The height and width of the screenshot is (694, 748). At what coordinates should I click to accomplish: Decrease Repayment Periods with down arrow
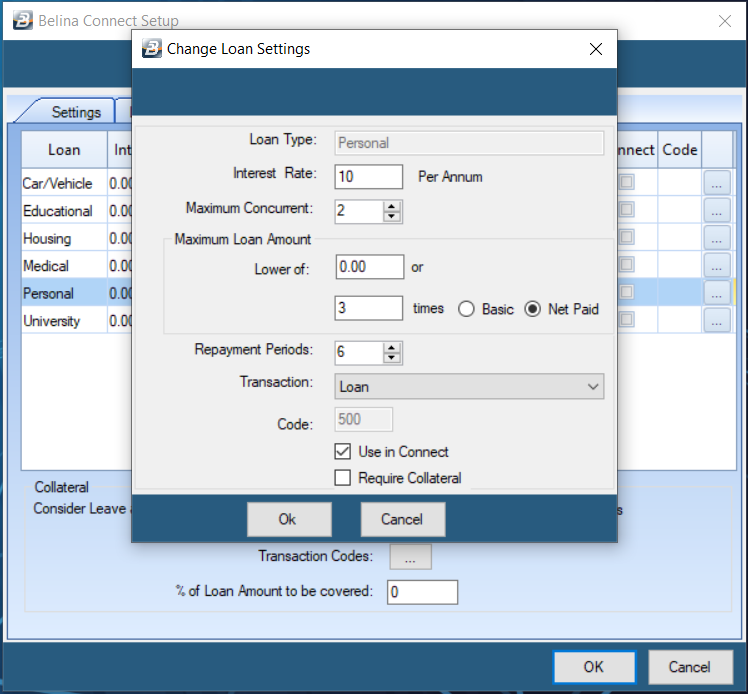pos(392,357)
